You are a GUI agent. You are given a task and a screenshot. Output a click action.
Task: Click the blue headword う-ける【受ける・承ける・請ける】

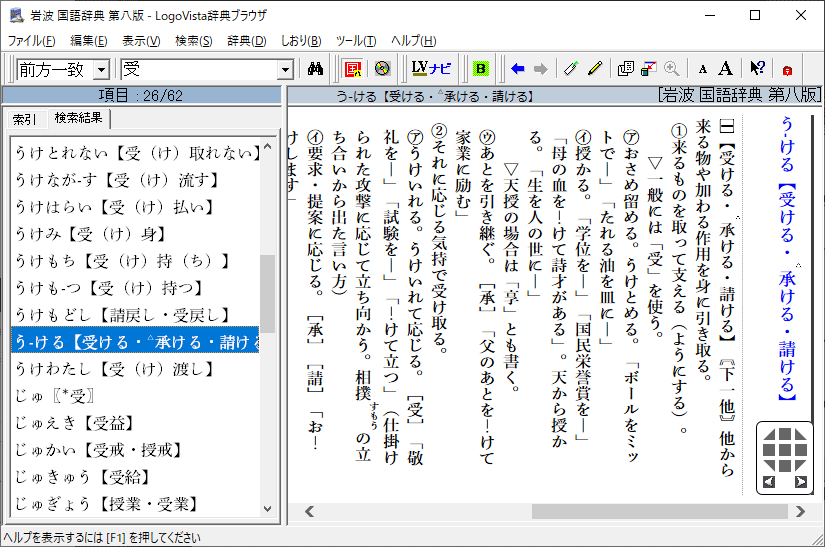(x=787, y=258)
